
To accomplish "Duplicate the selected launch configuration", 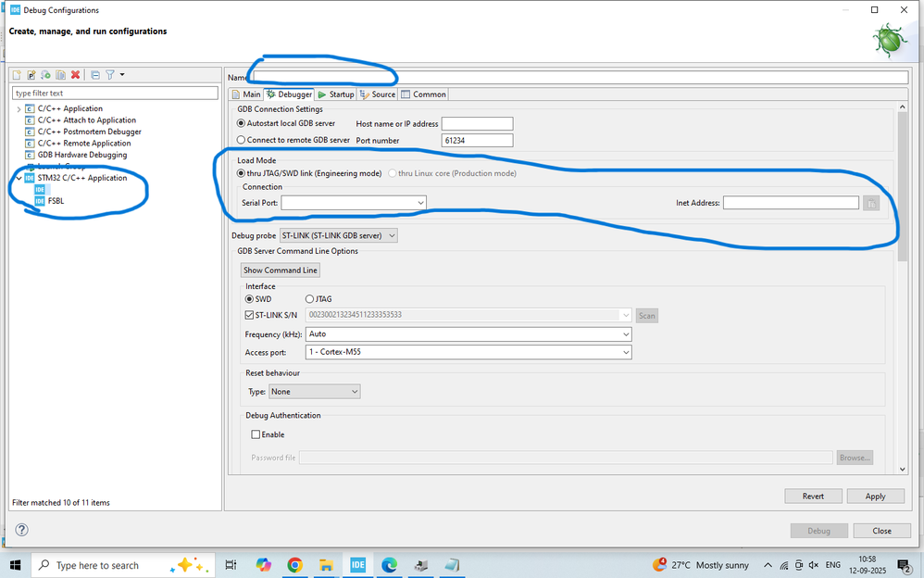I will (61, 74).
